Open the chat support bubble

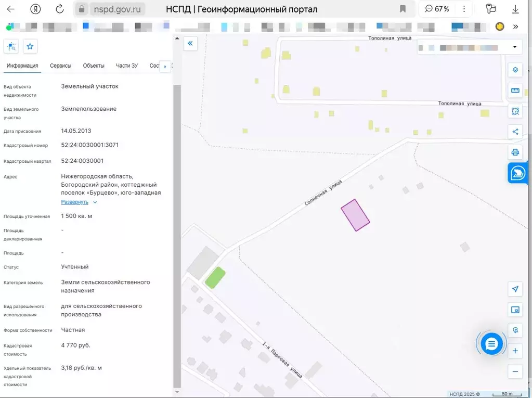coord(491,344)
